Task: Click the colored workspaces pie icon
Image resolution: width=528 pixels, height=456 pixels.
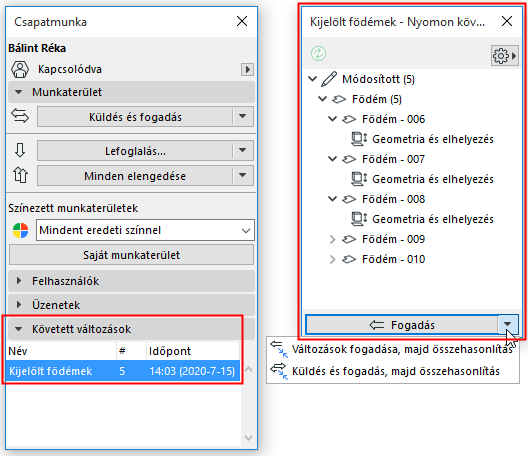Action: (x=21, y=231)
